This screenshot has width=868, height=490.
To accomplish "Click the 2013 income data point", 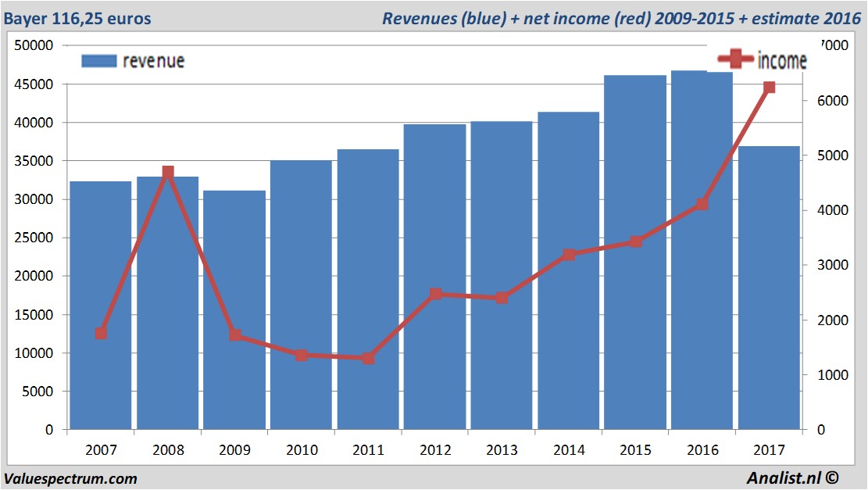I will 502,297.
